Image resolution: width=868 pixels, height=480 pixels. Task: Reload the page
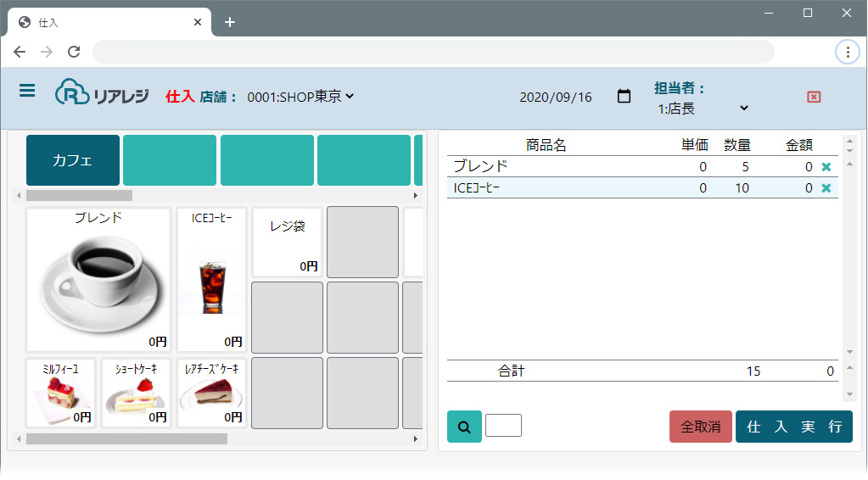point(74,52)
